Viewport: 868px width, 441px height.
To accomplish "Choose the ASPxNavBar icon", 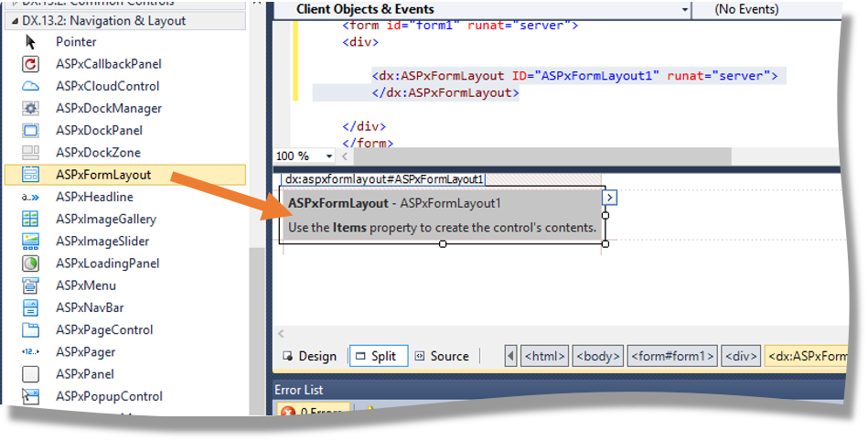I will click(x=30, y=307).
